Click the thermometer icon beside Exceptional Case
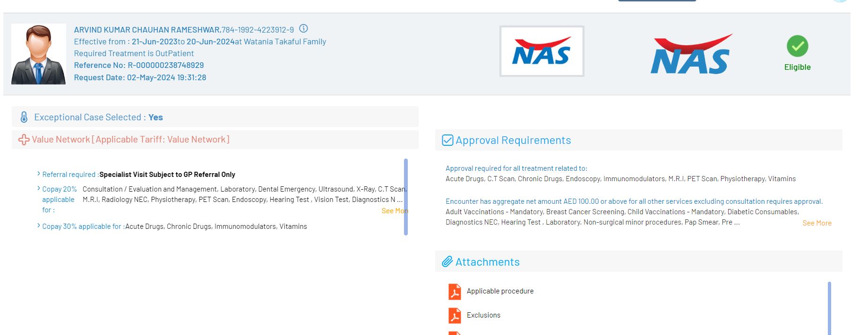The image size is (868, 335). [x=24, y=117]
